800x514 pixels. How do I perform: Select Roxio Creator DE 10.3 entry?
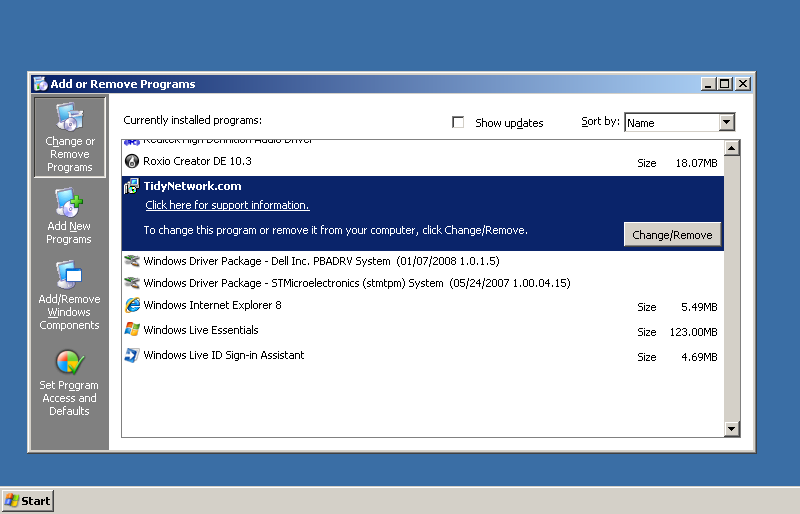click(422, 162)
